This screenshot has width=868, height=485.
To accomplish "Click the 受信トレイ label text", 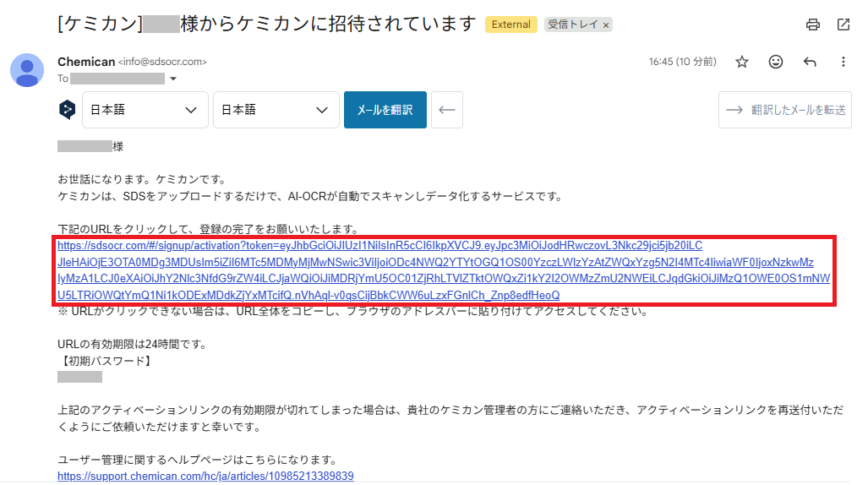I will (x=573, y=25).
